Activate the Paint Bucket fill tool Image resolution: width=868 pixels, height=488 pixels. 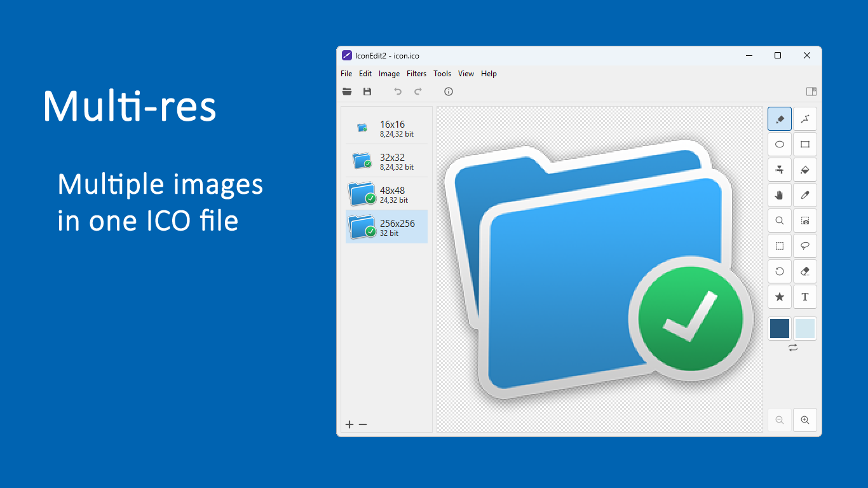click(x=805, y=170)
